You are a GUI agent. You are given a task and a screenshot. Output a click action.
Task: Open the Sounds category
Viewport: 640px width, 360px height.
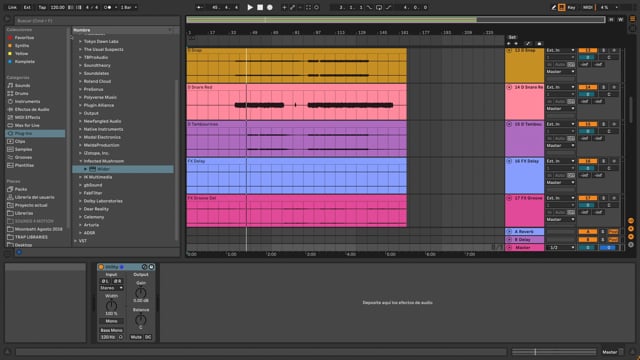[22, 85]
